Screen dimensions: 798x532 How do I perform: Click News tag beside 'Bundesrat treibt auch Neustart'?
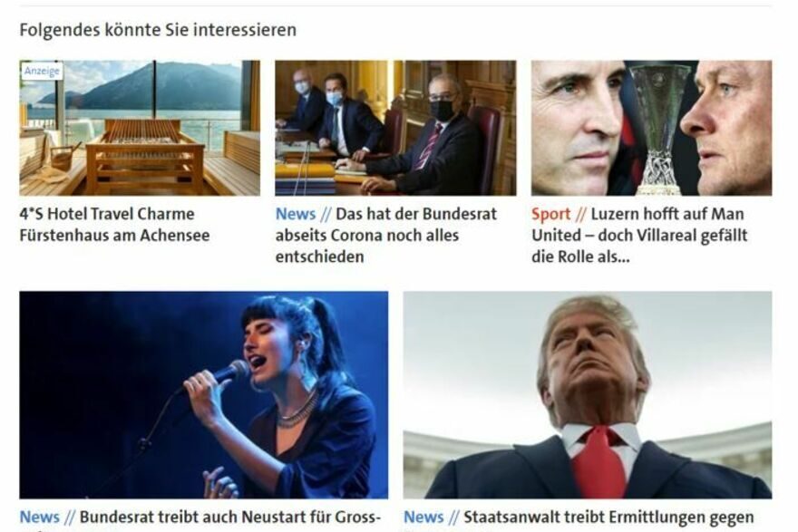[40, 517]
